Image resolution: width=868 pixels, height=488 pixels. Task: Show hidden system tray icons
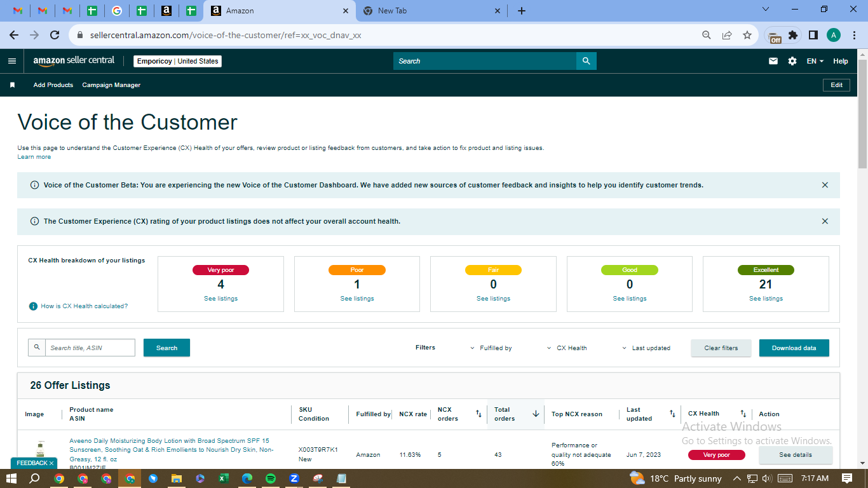pos(737,478)
